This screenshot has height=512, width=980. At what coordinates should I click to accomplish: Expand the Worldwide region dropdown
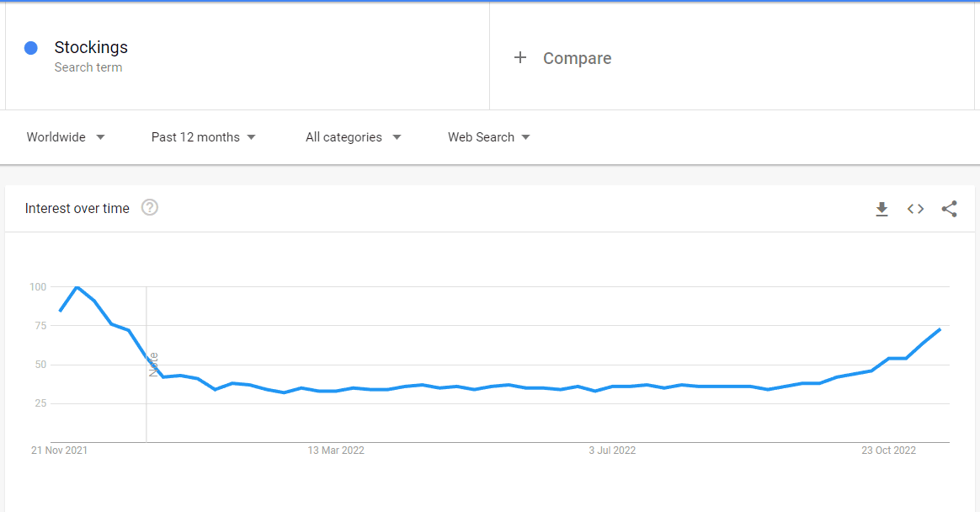tap(66, 137)
